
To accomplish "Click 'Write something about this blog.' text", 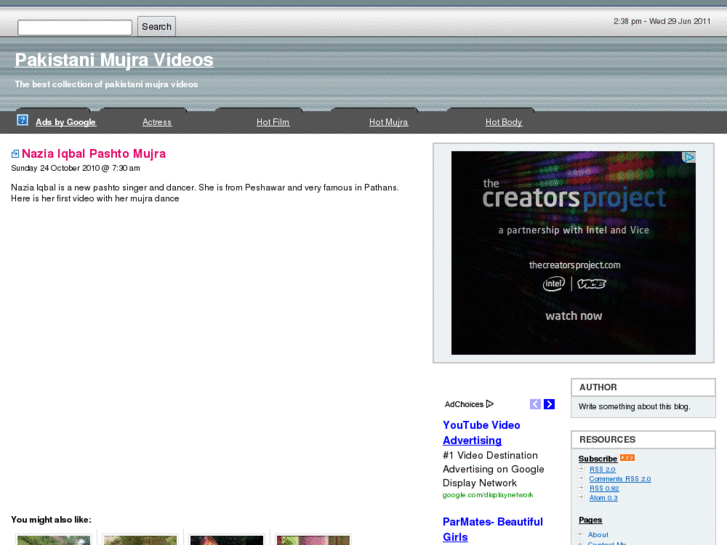I will (x=634, y=406).
